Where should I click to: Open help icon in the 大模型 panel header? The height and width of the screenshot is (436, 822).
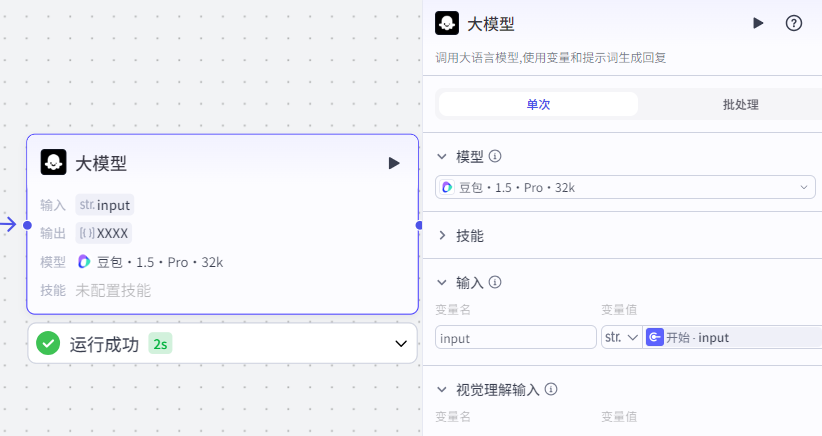pyautogui.click(x=794, y=23)
